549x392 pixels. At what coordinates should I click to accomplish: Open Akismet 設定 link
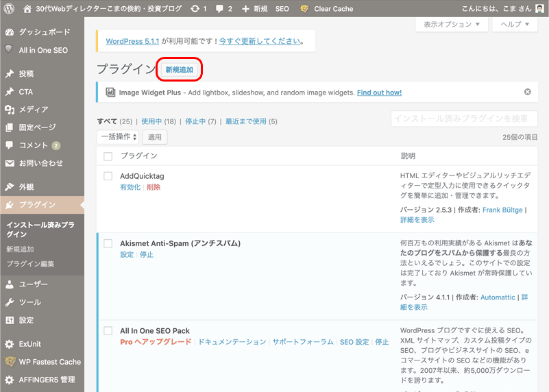tap(127, 254)
